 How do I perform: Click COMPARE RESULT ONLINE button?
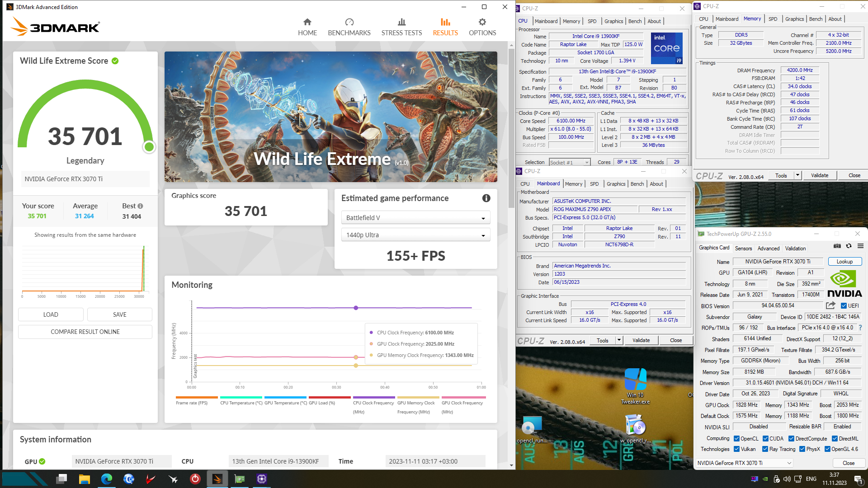(x=85, y=332)
